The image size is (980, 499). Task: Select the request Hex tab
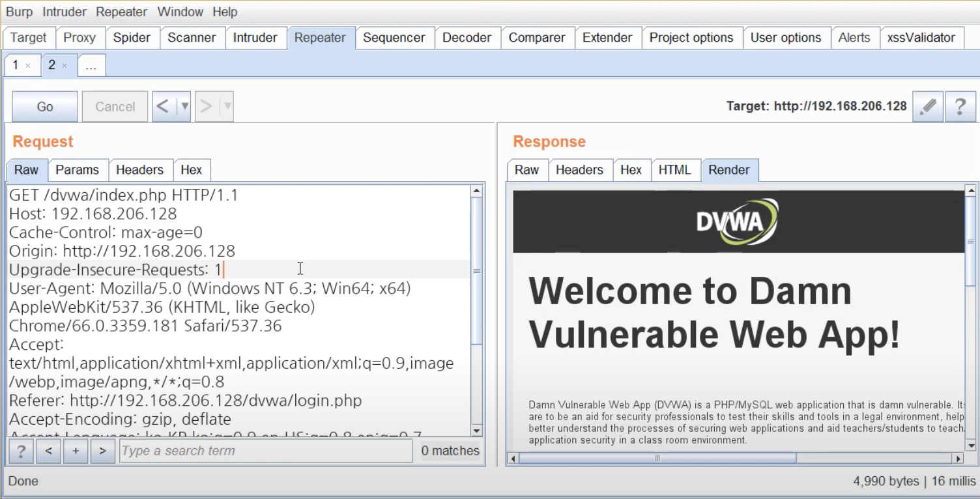pyautogui.click(x=192, y=170)
